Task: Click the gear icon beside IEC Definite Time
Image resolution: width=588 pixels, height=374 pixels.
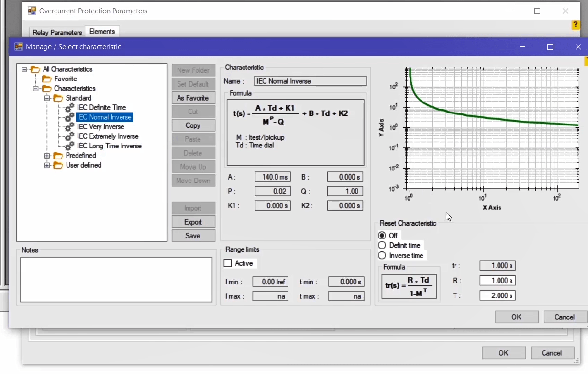Action: click(70, 108)
